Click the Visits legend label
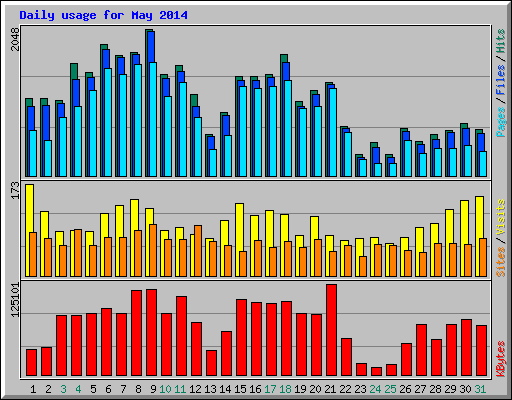Screen dimensions: 512x400 pyautogui.click(x=501, y=218)
